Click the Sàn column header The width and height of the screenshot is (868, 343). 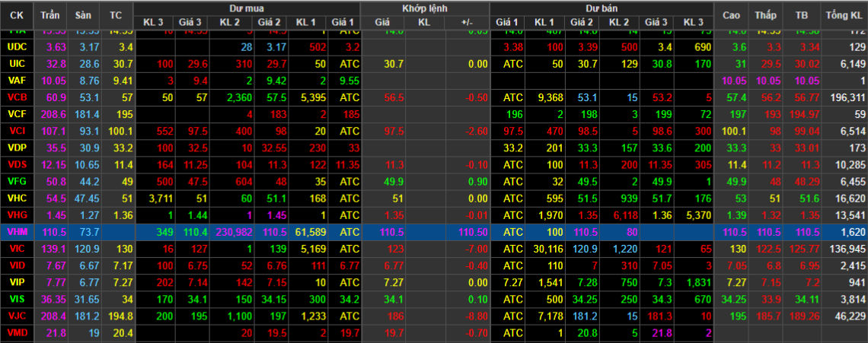[82, 15]
